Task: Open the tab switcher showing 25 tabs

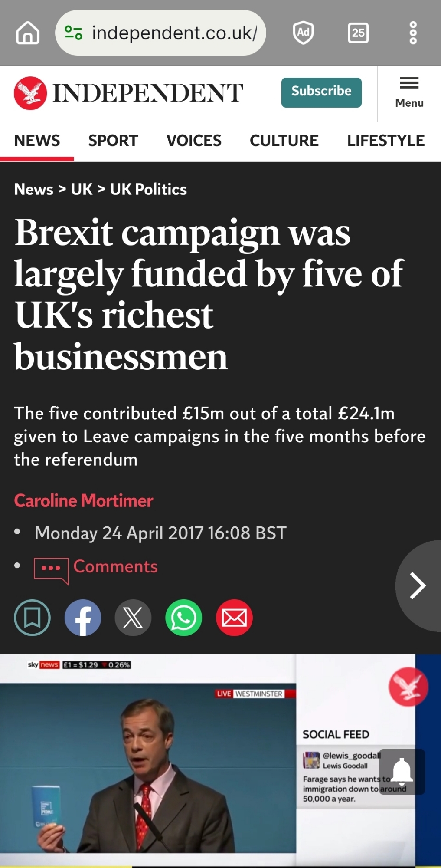Action: click(x=358, y=33)
